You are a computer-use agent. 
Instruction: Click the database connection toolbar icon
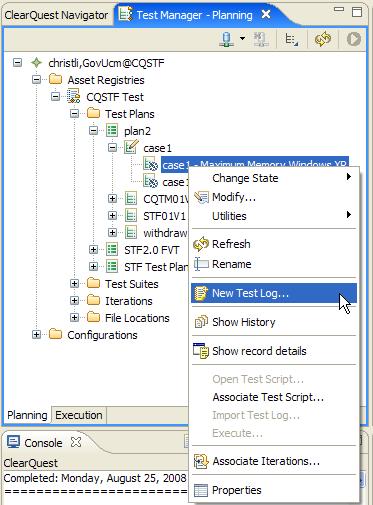[x=226, y=39]
